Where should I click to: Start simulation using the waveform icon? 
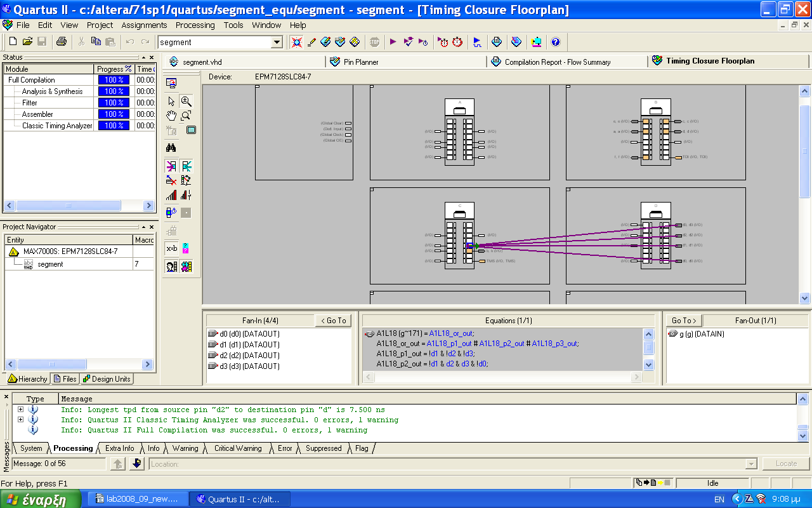[x=477, y=42]
